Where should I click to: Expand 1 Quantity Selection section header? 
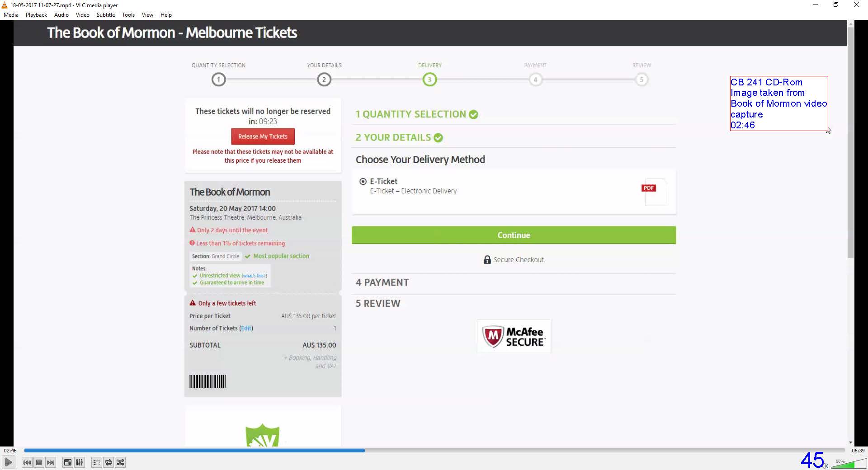pos(410,114)
